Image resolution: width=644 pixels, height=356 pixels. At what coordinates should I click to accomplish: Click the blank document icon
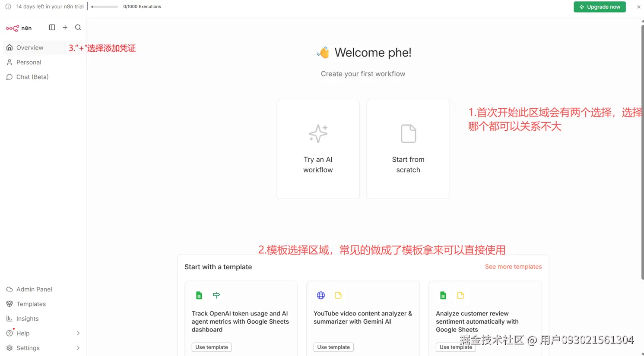pyautogui.click(x=408, y=134)
